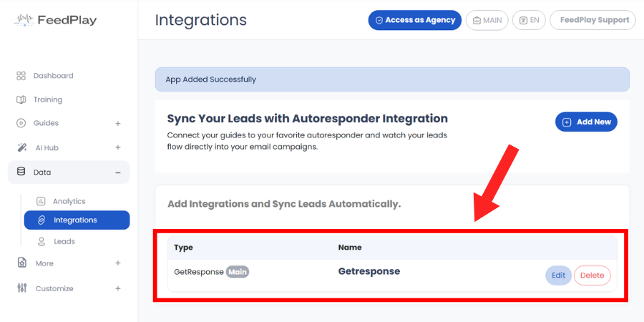Viewport: 644px width, 322px height.
Task: Open the FeedPlay Support account menu
Action: click(592, 20)
